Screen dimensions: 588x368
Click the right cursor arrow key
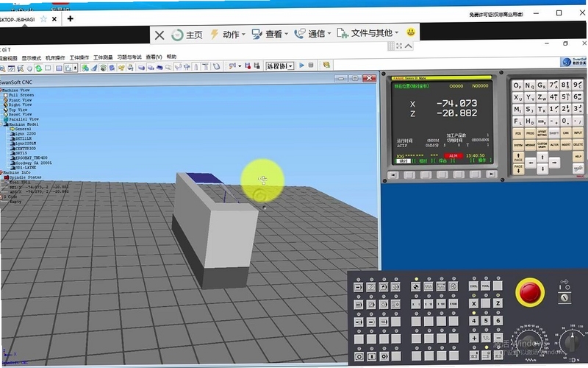554,163
